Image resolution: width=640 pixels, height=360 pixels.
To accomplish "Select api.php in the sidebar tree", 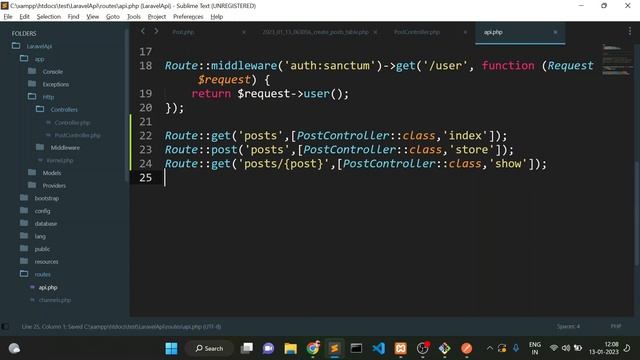I will click(48, 287).
